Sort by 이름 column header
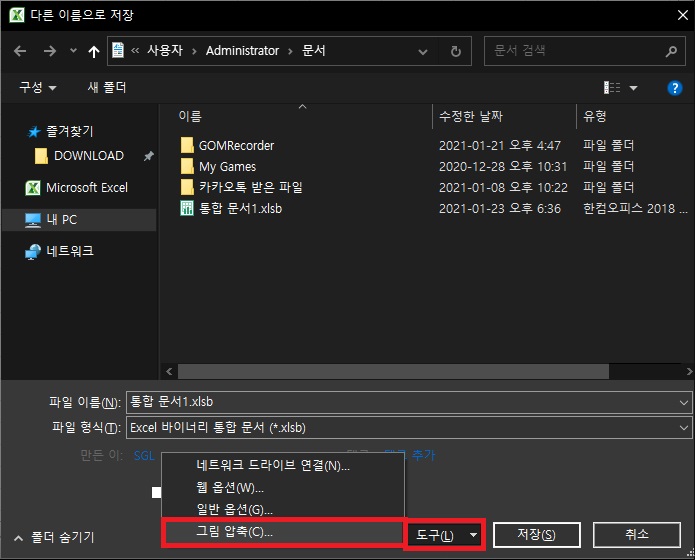The image size is (695, 560). point(190,116)
